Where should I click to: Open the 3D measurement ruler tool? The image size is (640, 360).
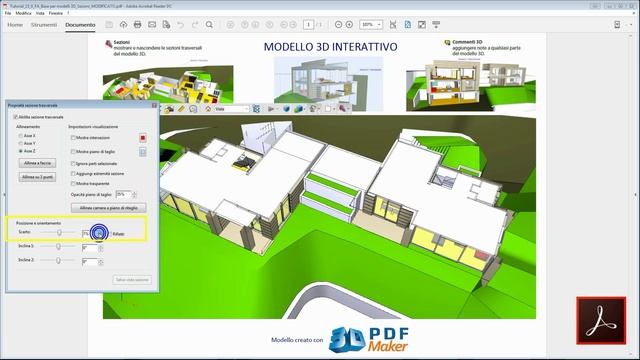coord(181,109)
